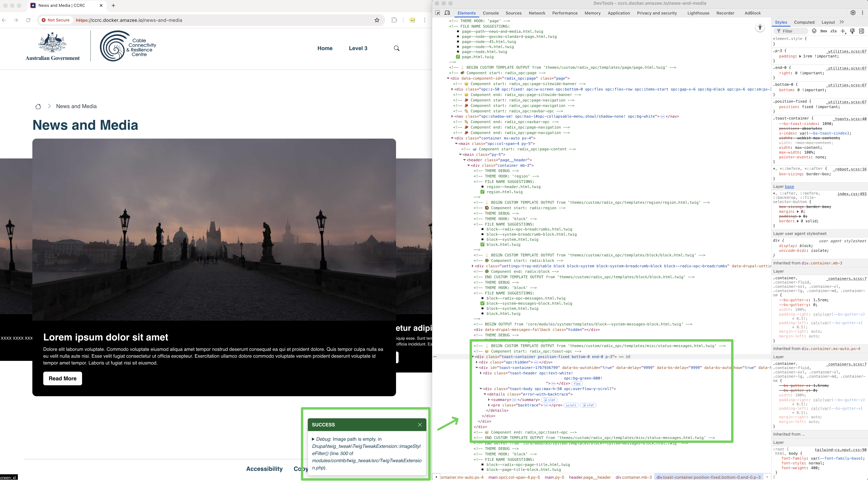Toggle the .cls element classes panel
This screenshot has height=484, width=868.
833,31
